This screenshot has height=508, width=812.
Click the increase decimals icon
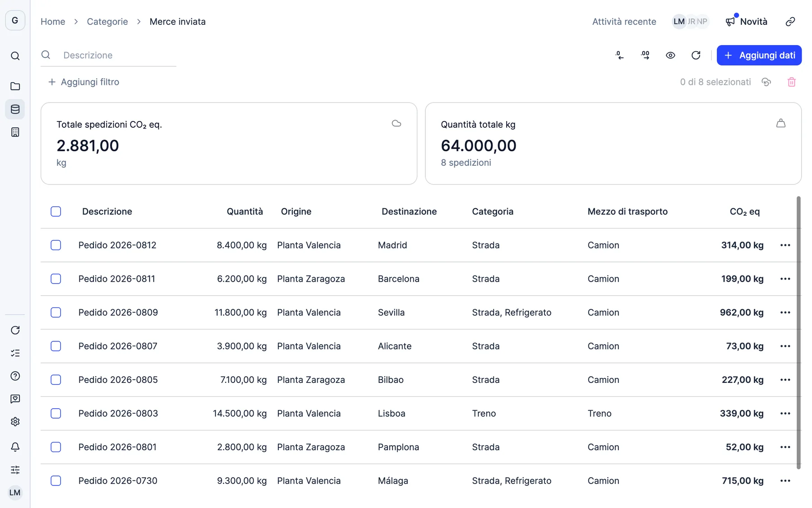point(645,55)
